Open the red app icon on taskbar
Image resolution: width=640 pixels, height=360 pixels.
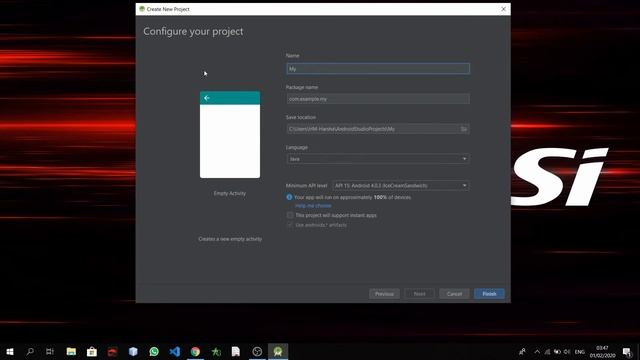[x=113, y=351]
